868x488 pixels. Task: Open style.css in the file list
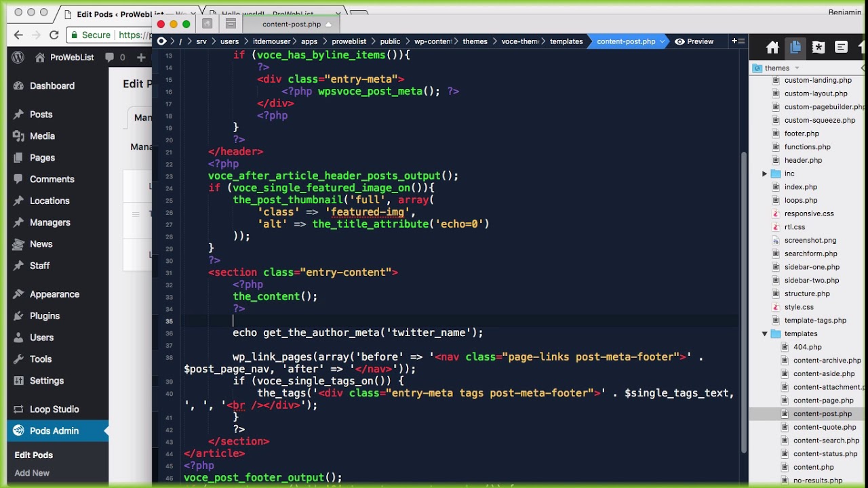click(799, 307)
